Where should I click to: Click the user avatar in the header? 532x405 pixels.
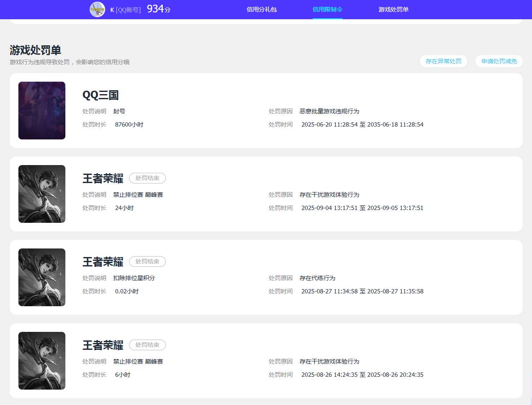click(x=97, y=9)
